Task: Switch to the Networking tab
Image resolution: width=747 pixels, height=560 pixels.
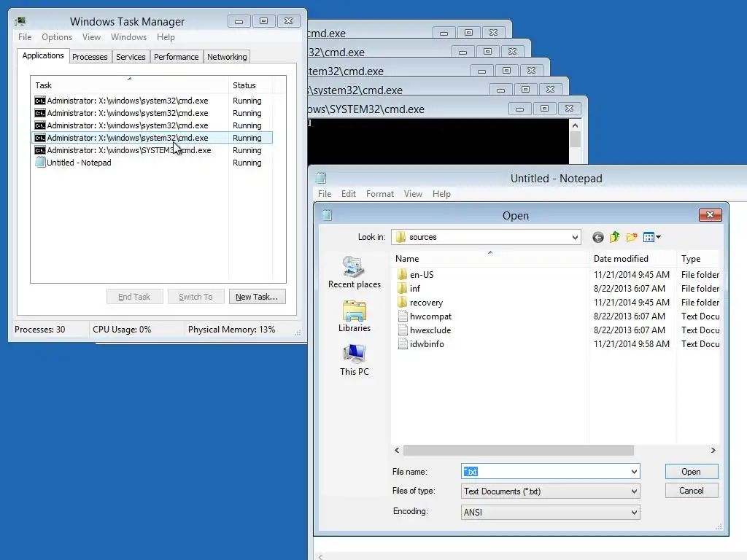Action: click(227, 57)
